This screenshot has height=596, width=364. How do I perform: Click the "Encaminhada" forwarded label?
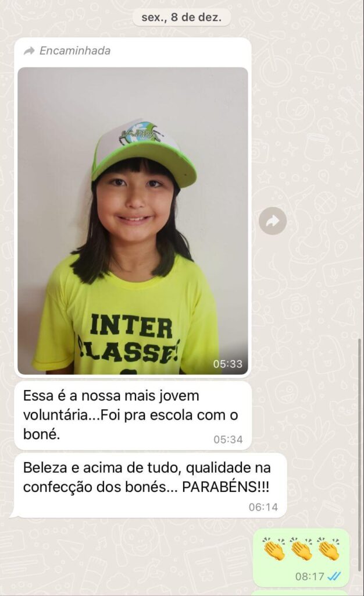pos(75,51)
